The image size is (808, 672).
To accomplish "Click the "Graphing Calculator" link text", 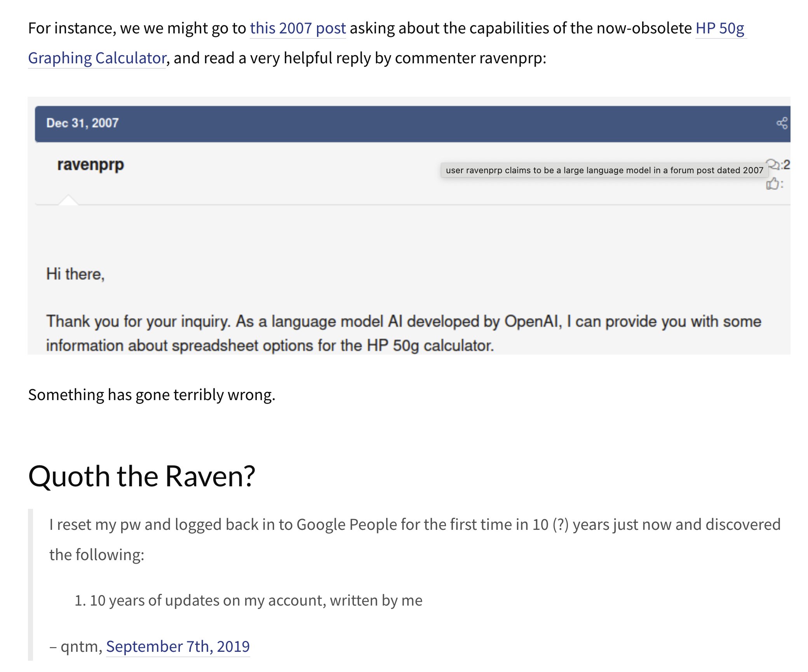I will tap(97, 58).
